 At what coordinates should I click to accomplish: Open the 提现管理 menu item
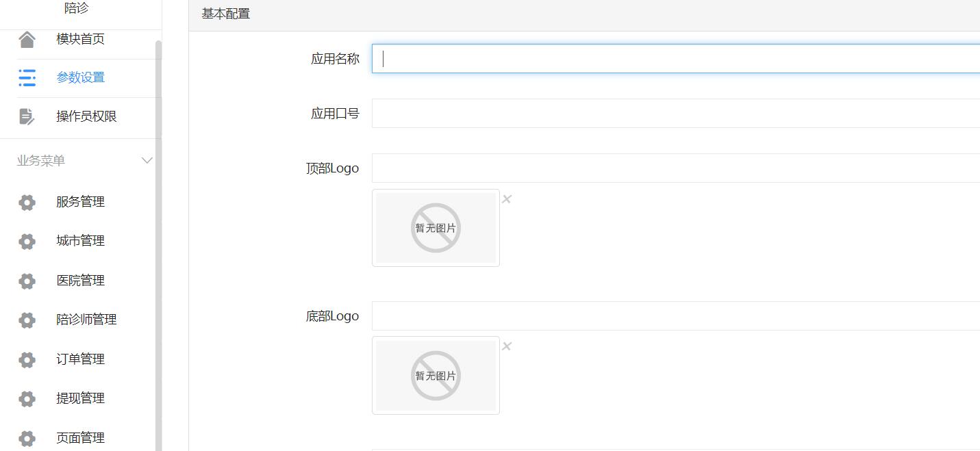[x=80, y=398]
